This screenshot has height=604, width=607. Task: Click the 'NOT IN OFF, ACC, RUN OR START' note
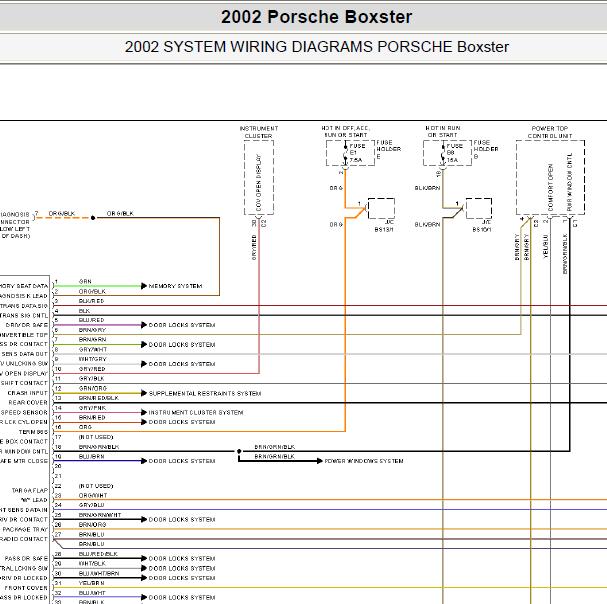346,131
